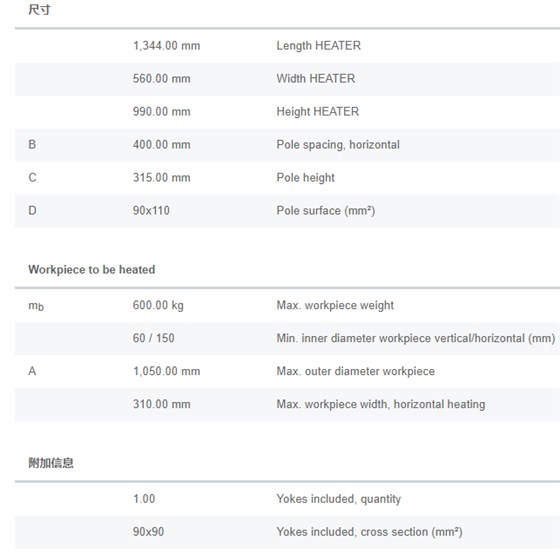Select the Width HEATER row

pos(287,79)
